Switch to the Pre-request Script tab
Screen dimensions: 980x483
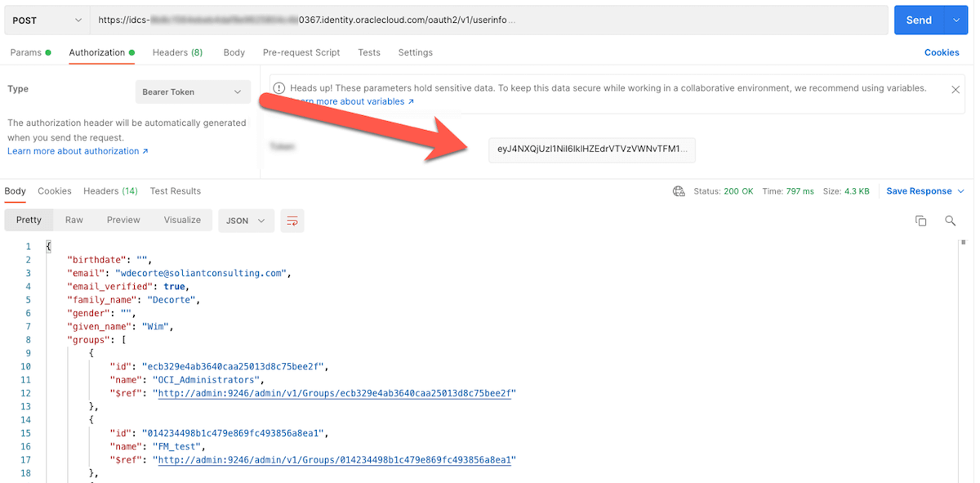click(x=301, y=52)
